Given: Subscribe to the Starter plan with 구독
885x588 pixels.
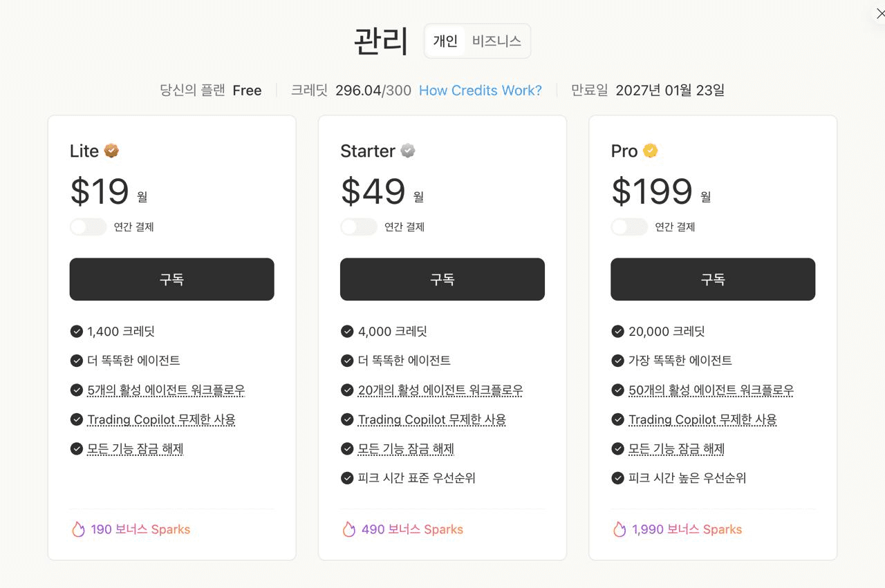Looking at the screenshot, I should click(x=442, y=279).
